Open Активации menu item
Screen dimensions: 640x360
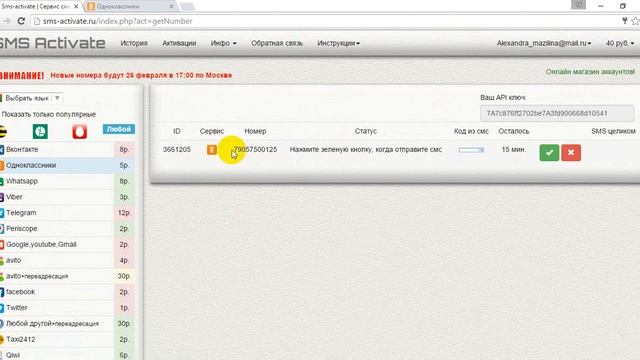pos(179,43)
